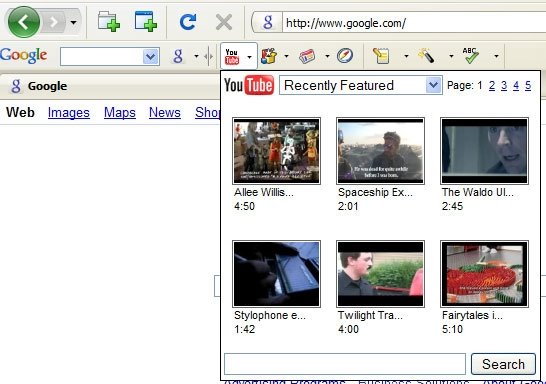
Task: Reload the page with the blue refresh icon
Action: pyautogui.click(x=188, y=22)
